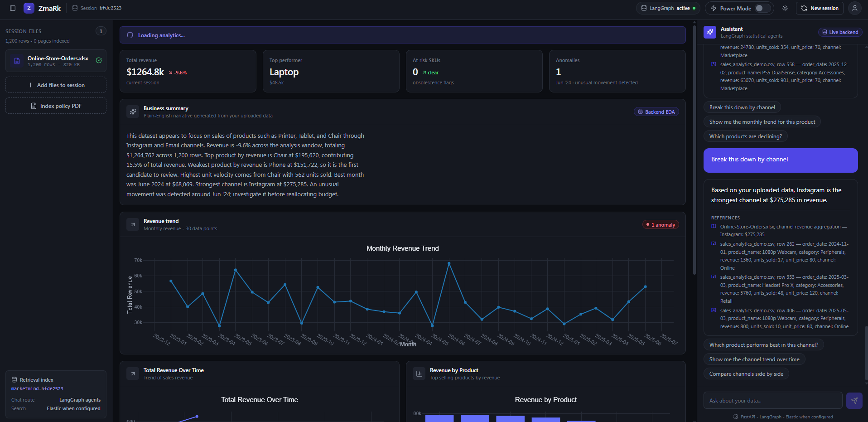Focus the 'Ask about your data' input
Screen dimensions: 868x422
pos(773,401)
